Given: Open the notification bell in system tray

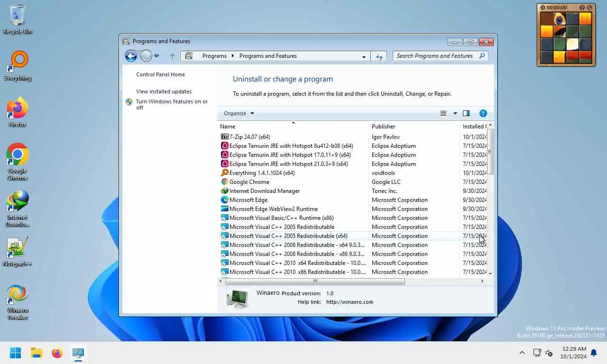Looking at the screenshot, I should click(x=594, y=353).
